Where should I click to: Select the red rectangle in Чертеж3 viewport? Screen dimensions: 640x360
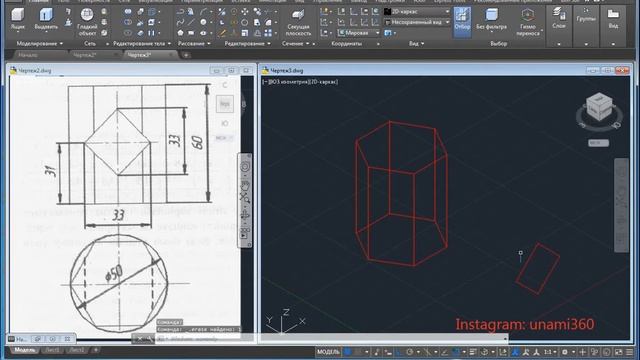(537, 269)
